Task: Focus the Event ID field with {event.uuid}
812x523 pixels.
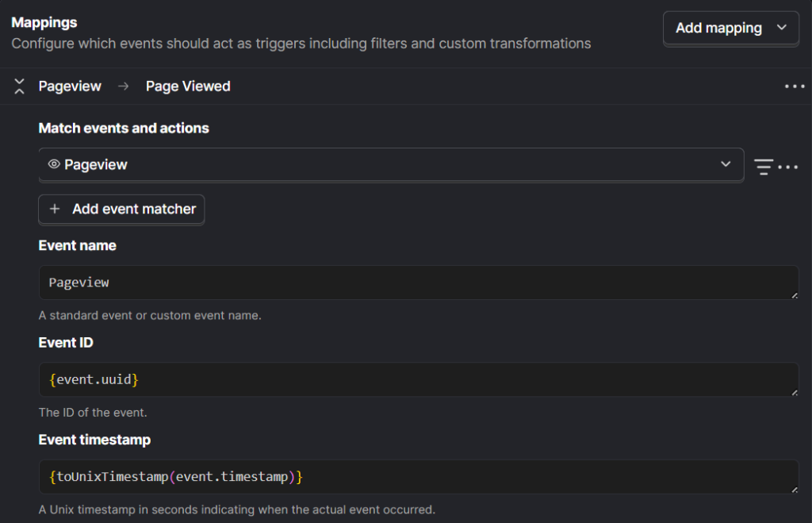Action: click(412, 380)
